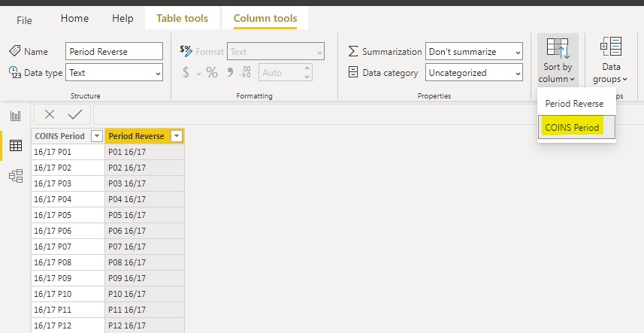The image size is (644, 333).
Task: Click the cell 16/17 P04
Action: [68, 199]
